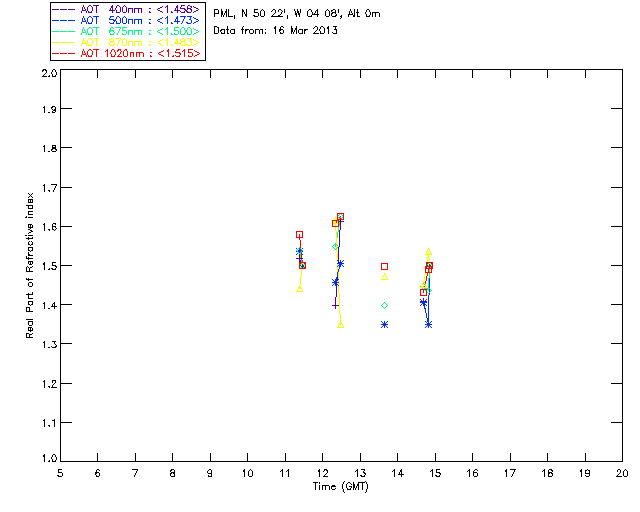The image size is (640, 512).
Task: Click the 'Real Part of Refractive index' axis title
Action: pos(29,265)
